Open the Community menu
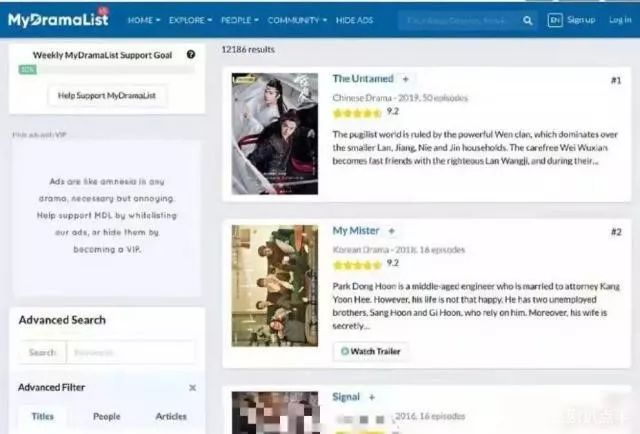 tap(297, 20)
